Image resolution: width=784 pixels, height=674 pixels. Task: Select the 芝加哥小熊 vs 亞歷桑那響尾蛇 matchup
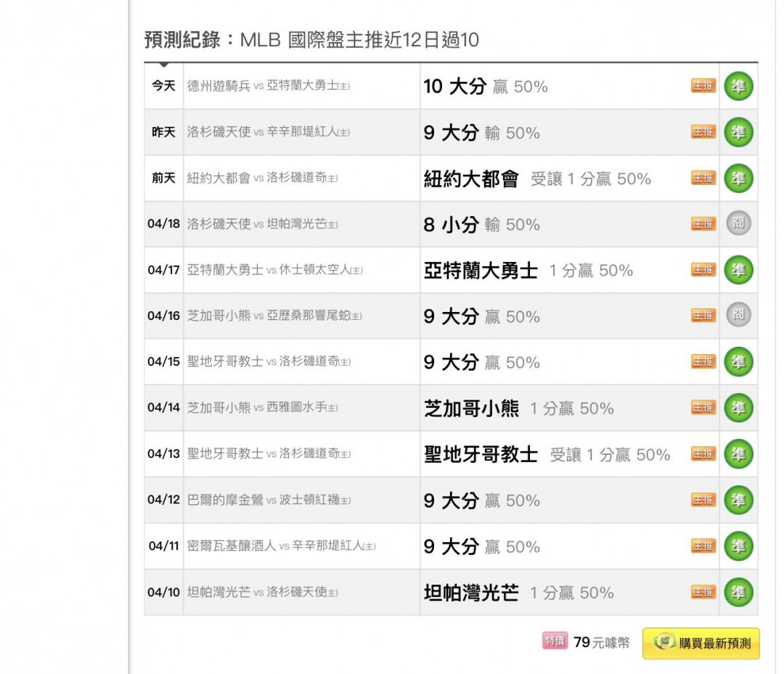(x=274, y=316)
